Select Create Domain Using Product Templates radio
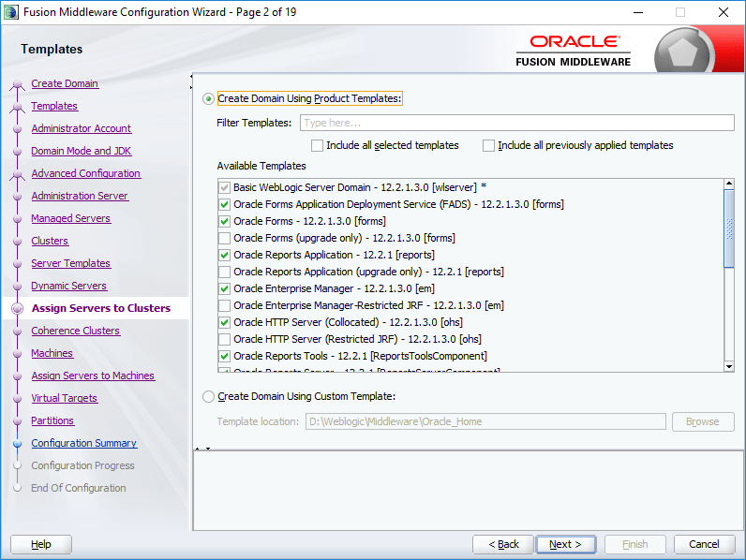The width and height of the screenshot is (746, 560). [208, 99]
